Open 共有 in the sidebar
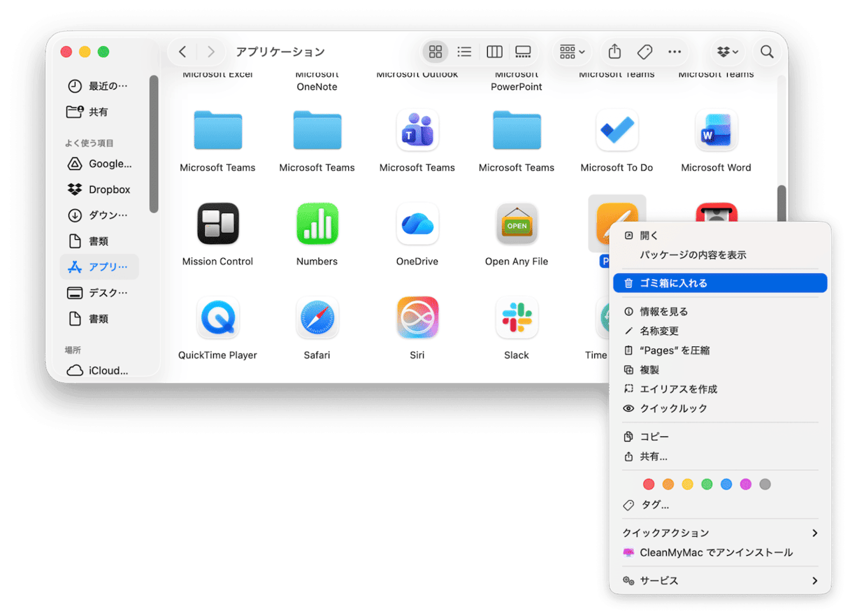 click(99, 112)
